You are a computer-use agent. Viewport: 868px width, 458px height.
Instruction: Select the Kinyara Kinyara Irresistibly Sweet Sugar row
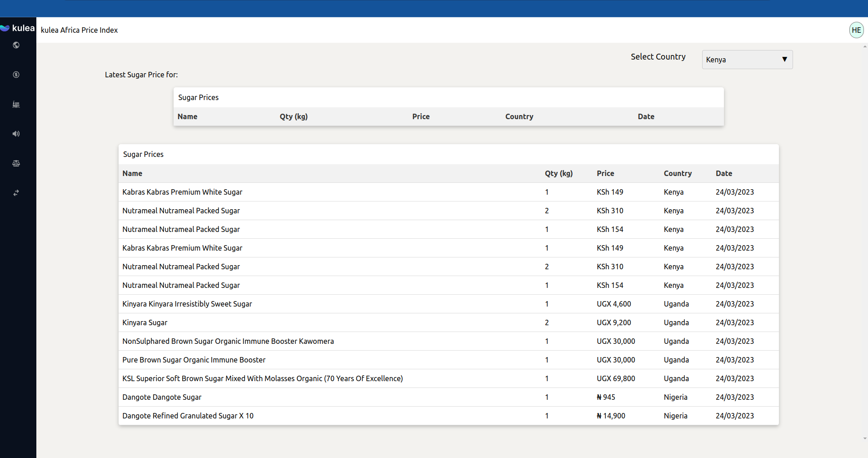449,304
